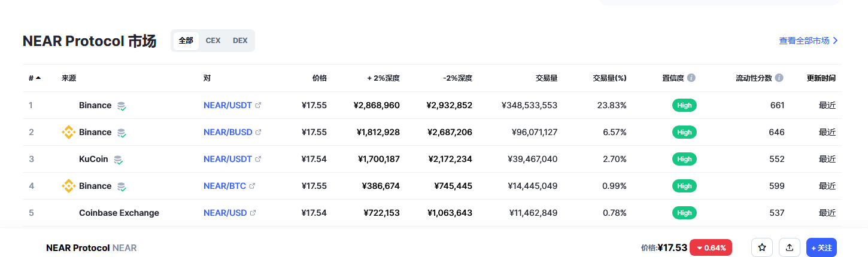Sort by the 对 column header
This screenshot has width=868, height=257.
tap(207, 78)
